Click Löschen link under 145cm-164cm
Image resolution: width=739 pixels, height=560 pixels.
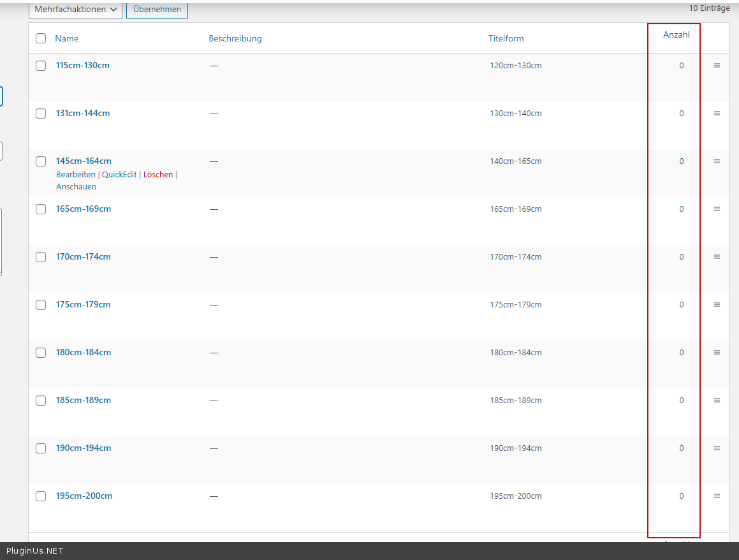pos(158,175)
